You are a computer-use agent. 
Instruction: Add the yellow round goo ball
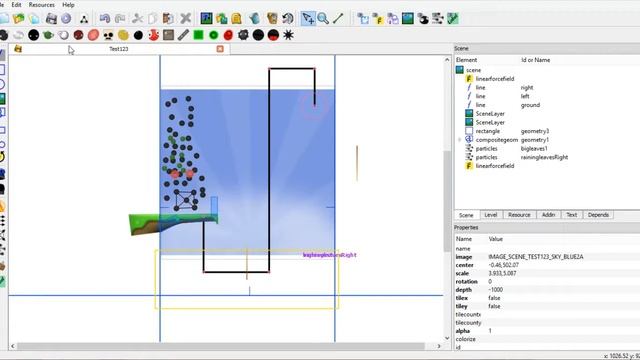(x=123, y=35)
